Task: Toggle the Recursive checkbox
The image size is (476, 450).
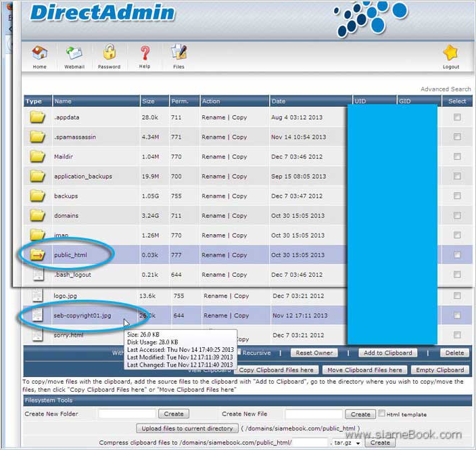Action: click(x=239, y=353)
